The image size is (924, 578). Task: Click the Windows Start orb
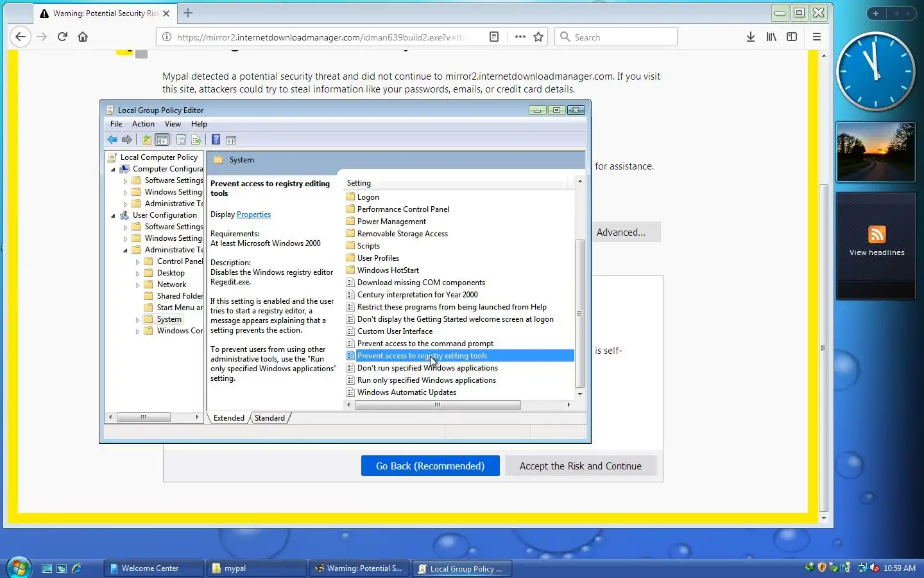pos(19,568)
